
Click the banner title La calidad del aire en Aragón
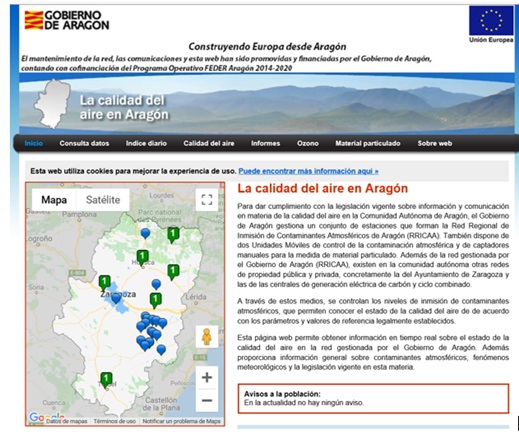click(124, 107)
